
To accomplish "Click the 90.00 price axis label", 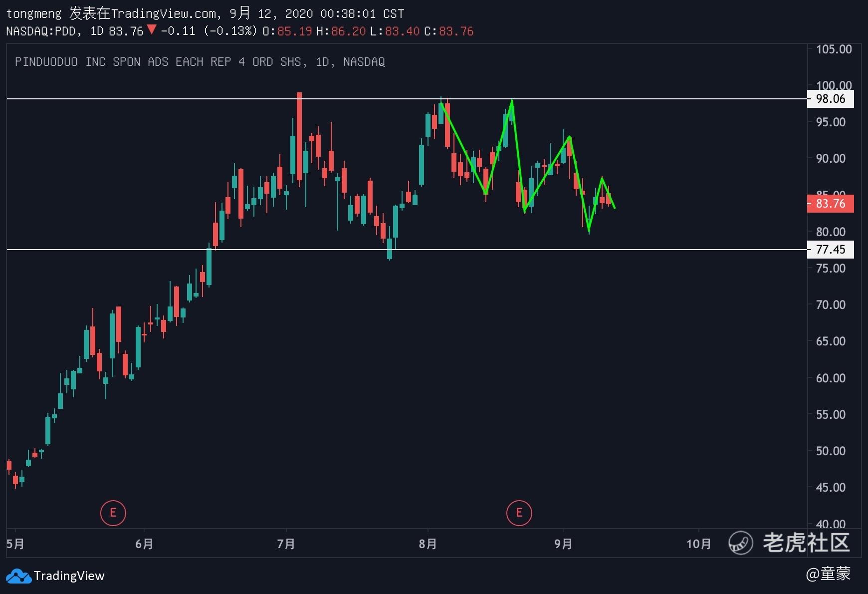I will [x=831, y=159].
